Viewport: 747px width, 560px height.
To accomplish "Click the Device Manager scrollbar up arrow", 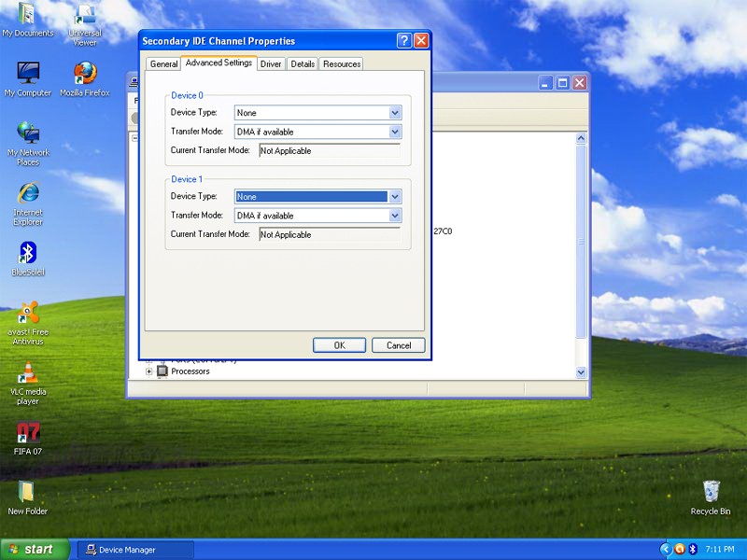I will click(x=581, y=138).
